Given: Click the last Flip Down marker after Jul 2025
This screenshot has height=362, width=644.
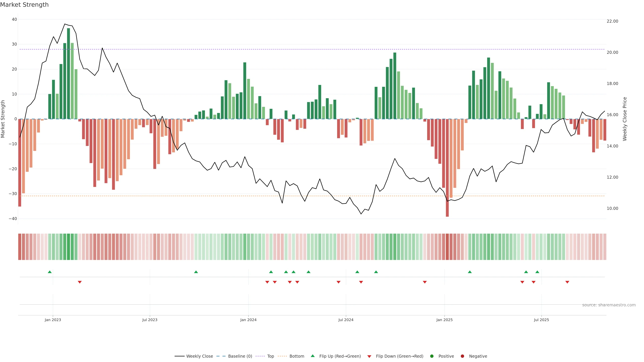Looking at the screenshot, I should pos(567,282).
